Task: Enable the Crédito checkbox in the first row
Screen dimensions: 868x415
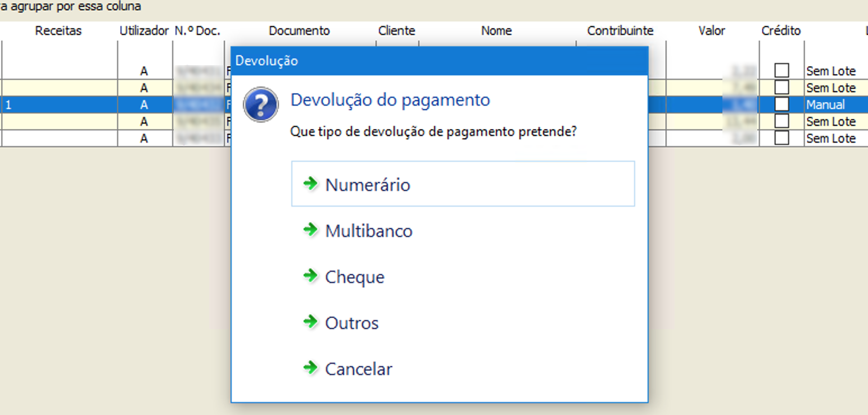Action: click(x=781, y=71)
